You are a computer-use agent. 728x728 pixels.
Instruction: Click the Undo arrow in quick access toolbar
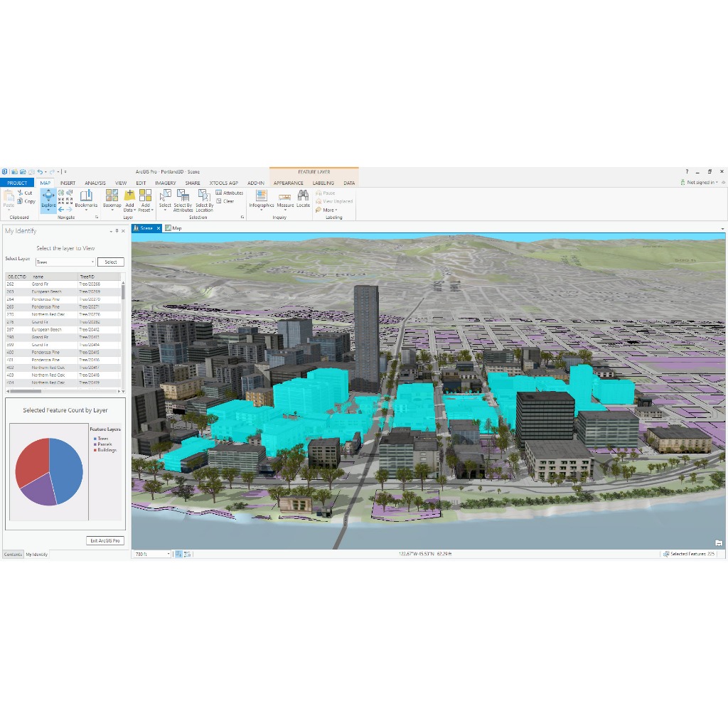(x=40, y=172)
